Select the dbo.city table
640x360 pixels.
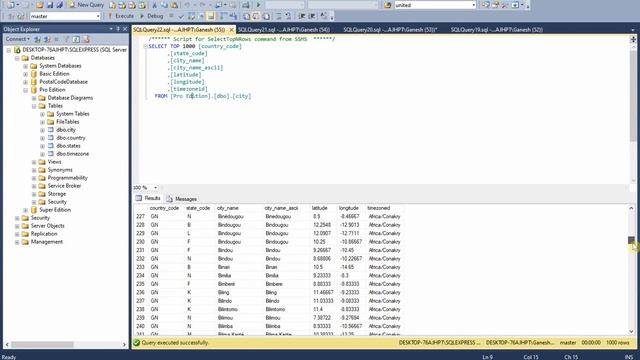pos(66,130)
